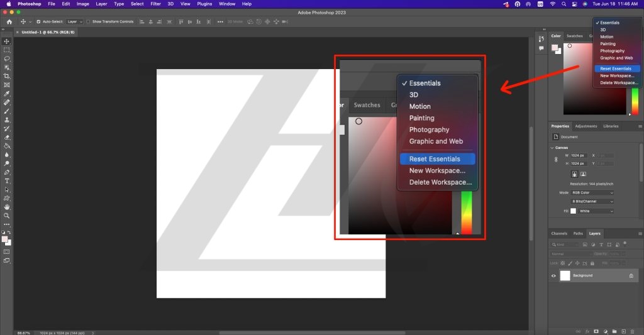Screen dimensions: 644x335
Task: Select the Eyedropper tool
Action: click(7, 93)
